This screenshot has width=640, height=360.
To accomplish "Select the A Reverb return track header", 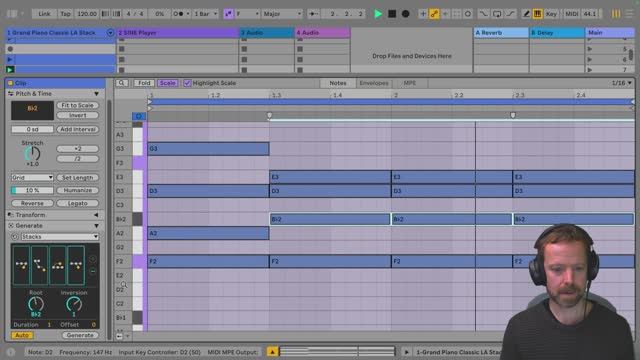I will point(501,33).
